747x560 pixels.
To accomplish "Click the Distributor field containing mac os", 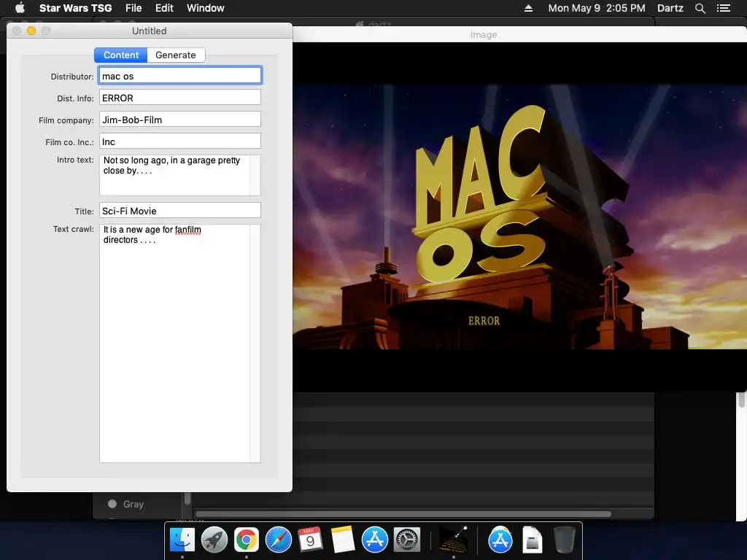I will coord(180,76).
